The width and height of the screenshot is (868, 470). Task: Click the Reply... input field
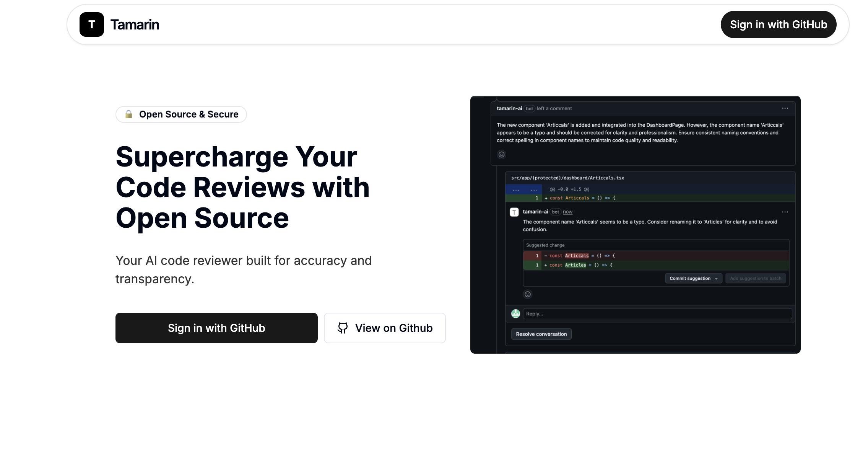coord(657,314)
